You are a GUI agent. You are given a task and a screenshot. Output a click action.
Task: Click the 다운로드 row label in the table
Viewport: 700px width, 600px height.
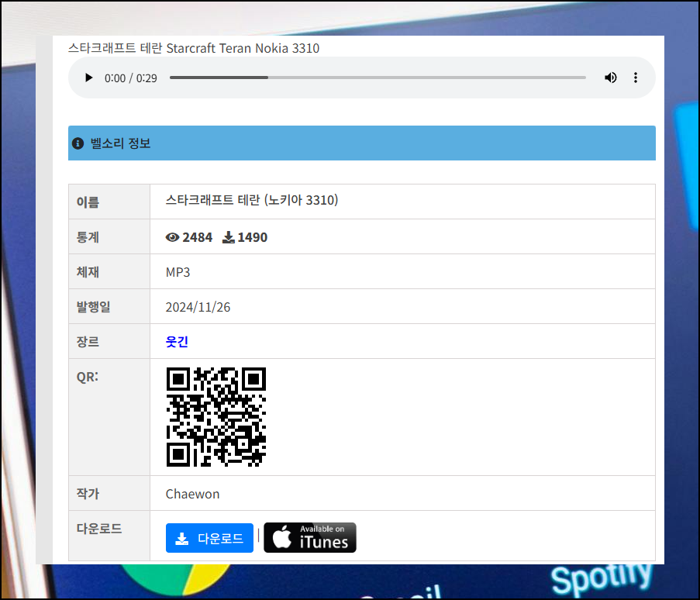pos(99,529)
